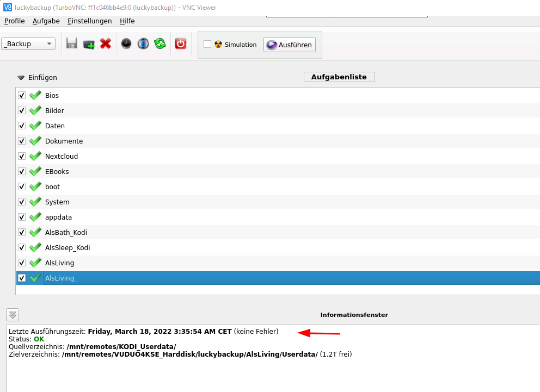Click green checkmark icon of Daten

coord(35,126)
